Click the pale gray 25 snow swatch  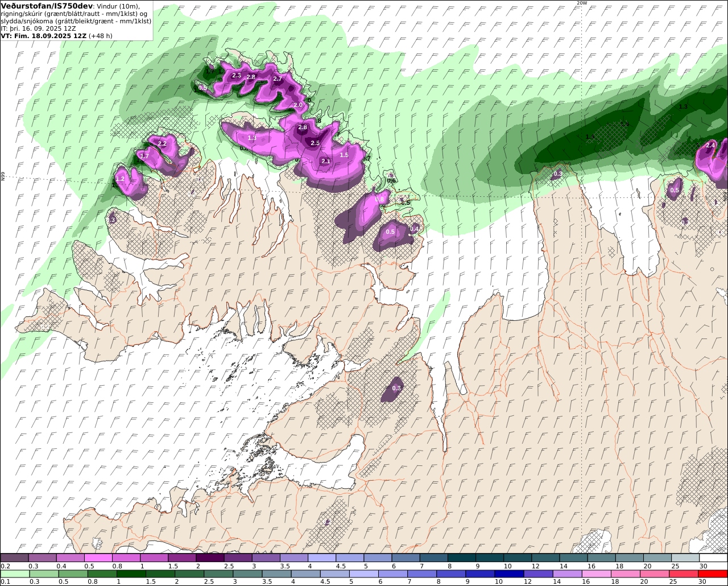(x=685, y=558)
